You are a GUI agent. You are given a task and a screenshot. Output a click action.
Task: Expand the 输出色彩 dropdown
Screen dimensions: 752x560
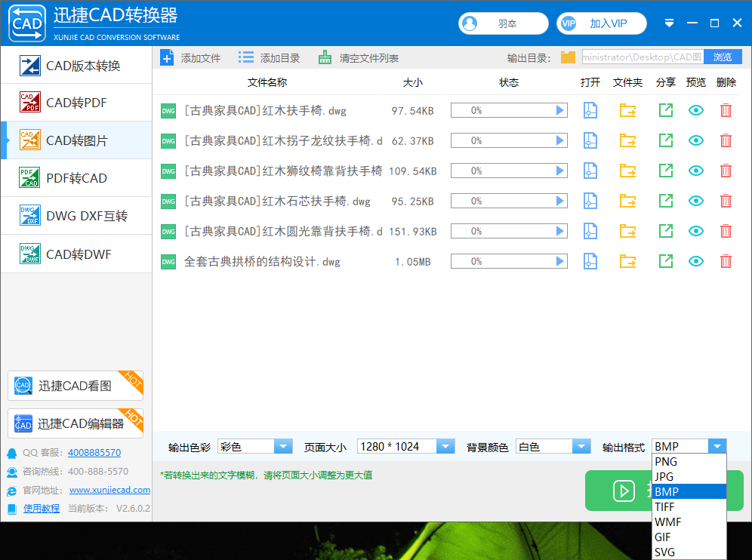[x=283, y=447]
